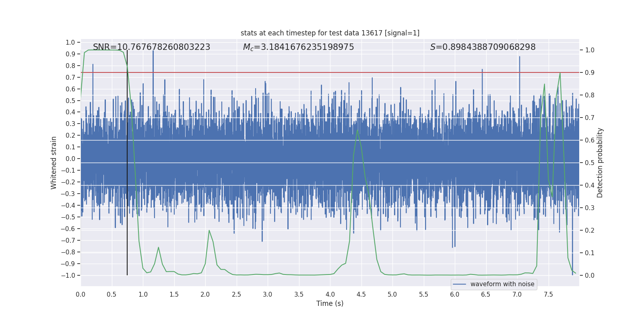Select the 'Time (s)' axis label
Viewport: 644px width, 322px height.
click(x=330, y=303)
